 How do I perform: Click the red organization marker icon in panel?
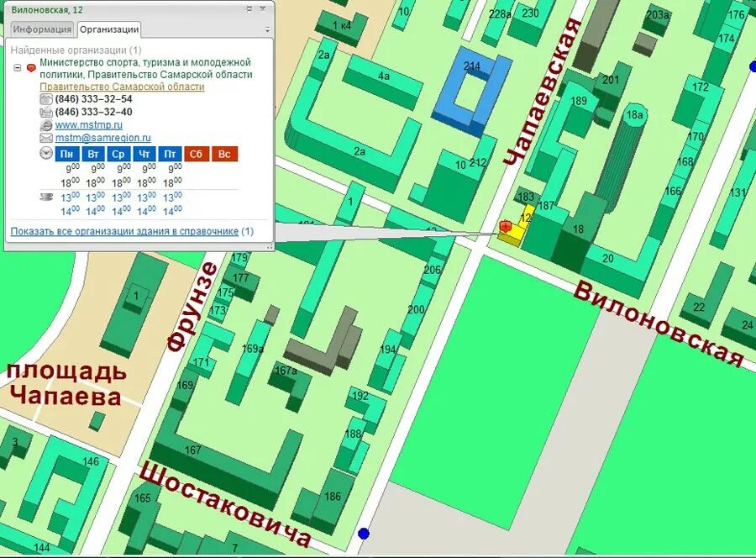click(x=31, y=68)
